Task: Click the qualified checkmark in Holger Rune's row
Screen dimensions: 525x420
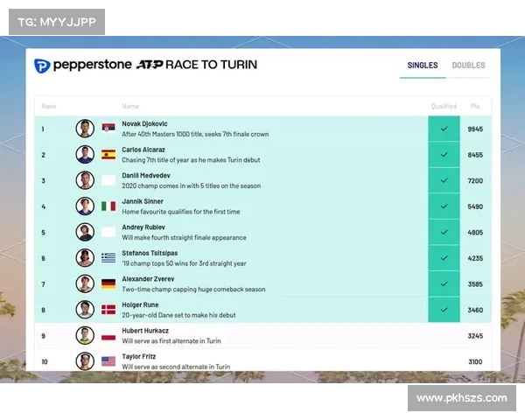Action: 444,310
